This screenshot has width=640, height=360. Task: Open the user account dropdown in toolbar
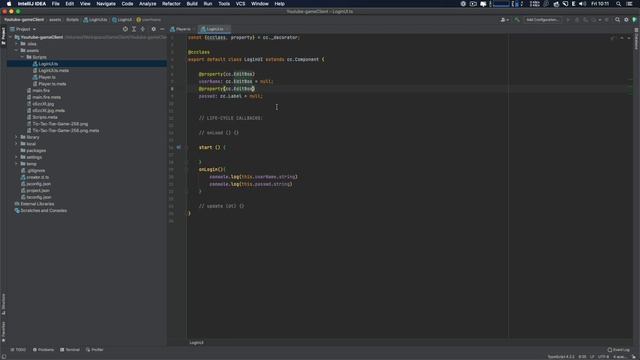(x=504, y=20)
